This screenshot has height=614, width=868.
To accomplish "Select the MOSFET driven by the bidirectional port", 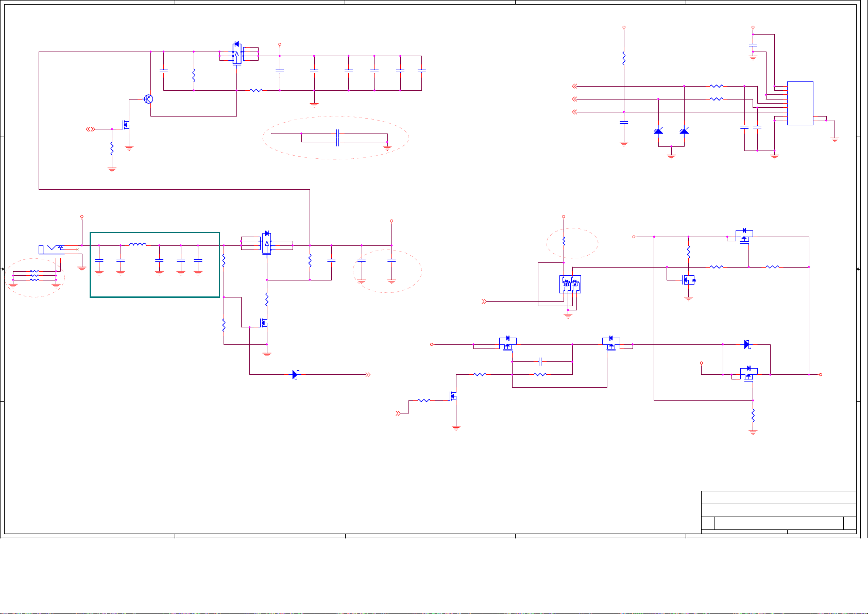I will tap(125, 125).
